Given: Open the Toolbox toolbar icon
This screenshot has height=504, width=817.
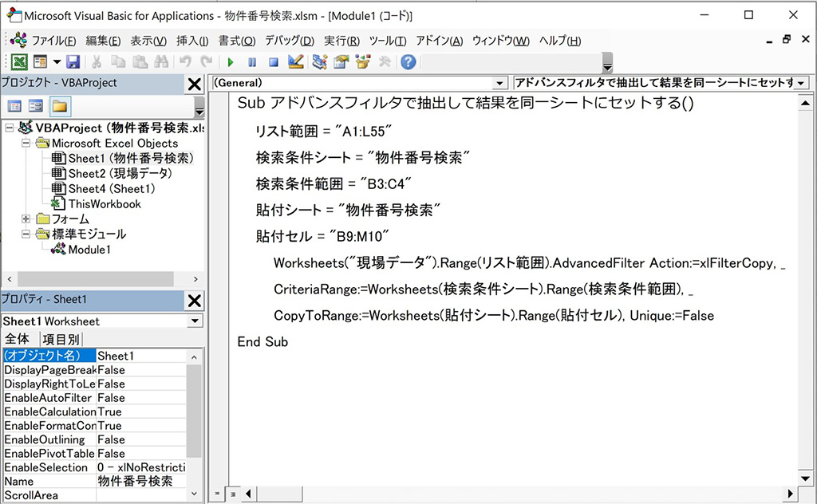Looking at the screenshot, I should pyautogui.click(x=385, y=62).
